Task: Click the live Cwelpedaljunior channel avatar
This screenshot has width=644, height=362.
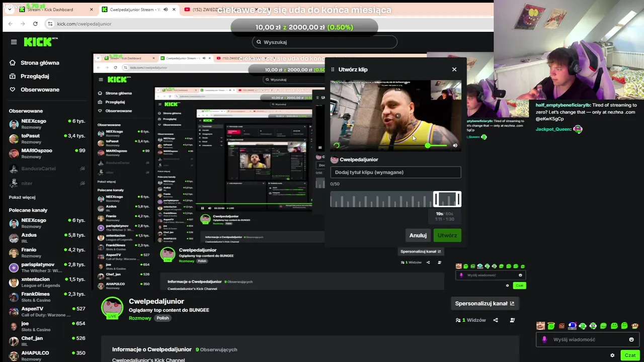Action: point(112,308)
